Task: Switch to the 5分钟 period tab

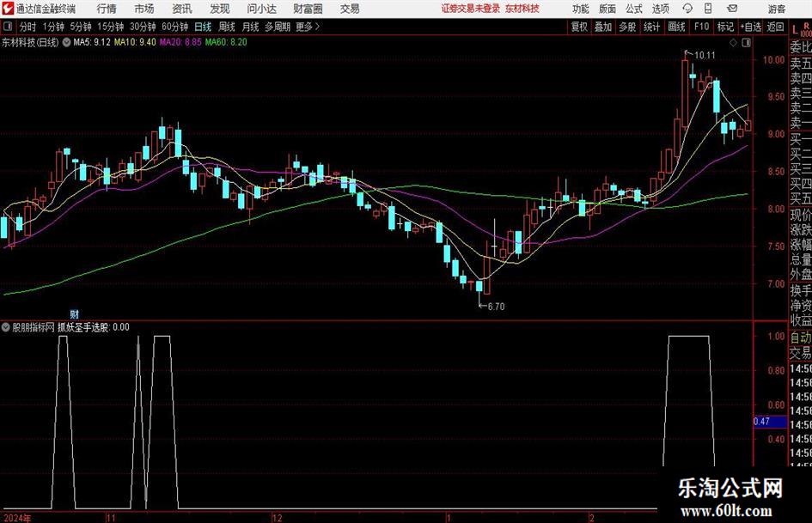Action: point(80,27)
